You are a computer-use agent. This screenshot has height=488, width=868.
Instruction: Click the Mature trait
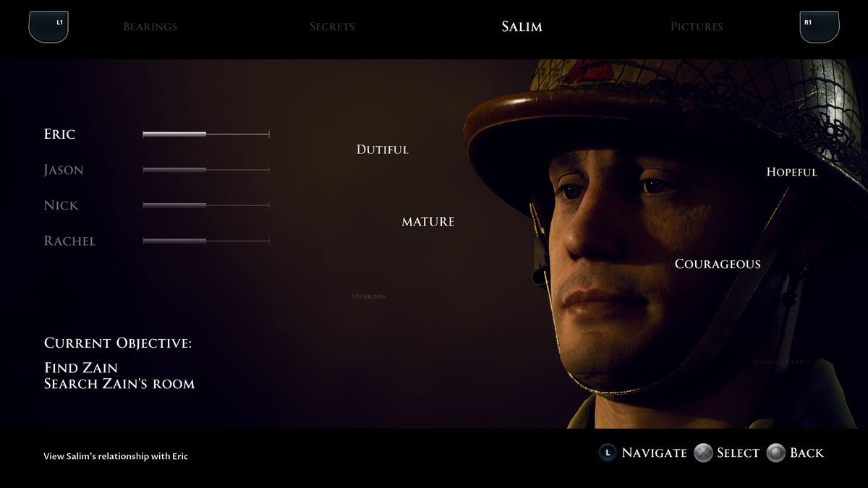coord(428,222)
